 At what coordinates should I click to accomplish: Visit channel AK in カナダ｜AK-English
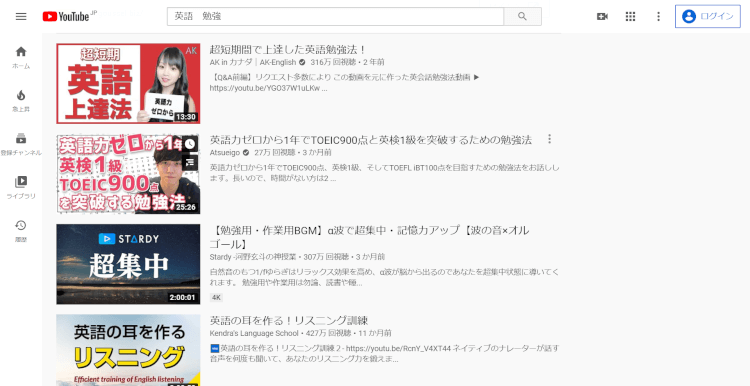(x=253, y=63)
